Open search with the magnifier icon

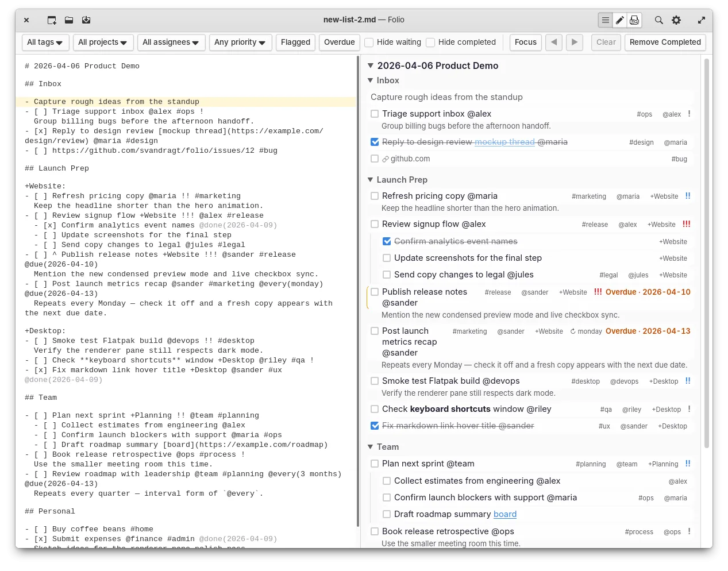pyautogui.click(x=659, y=20)
